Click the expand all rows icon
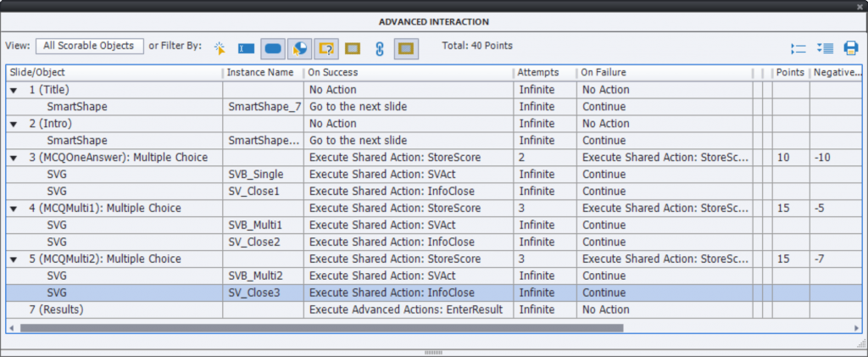868x357 pixels. [x=825, y=47]
